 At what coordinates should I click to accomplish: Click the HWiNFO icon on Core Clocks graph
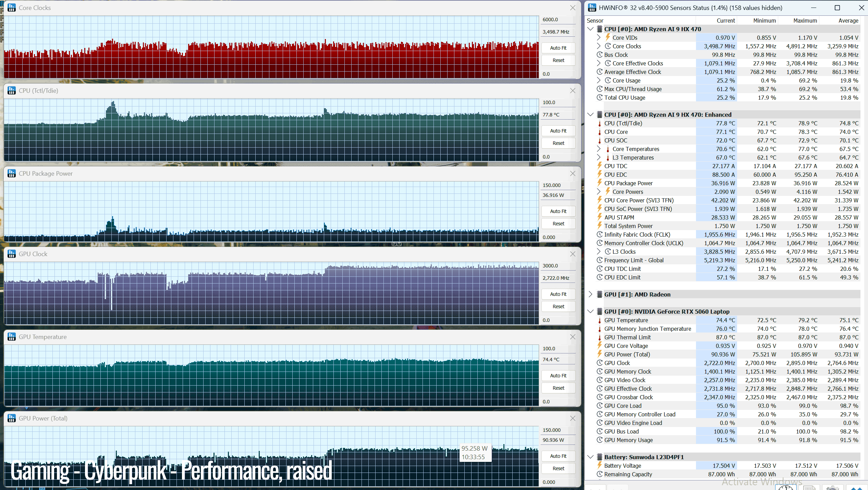pos(12,8)
